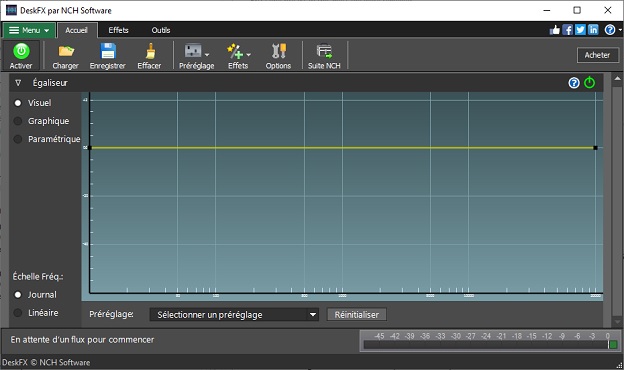Open the Égaliseur panel help icon
Screen dimensions: 624x370
coord(574,83)
